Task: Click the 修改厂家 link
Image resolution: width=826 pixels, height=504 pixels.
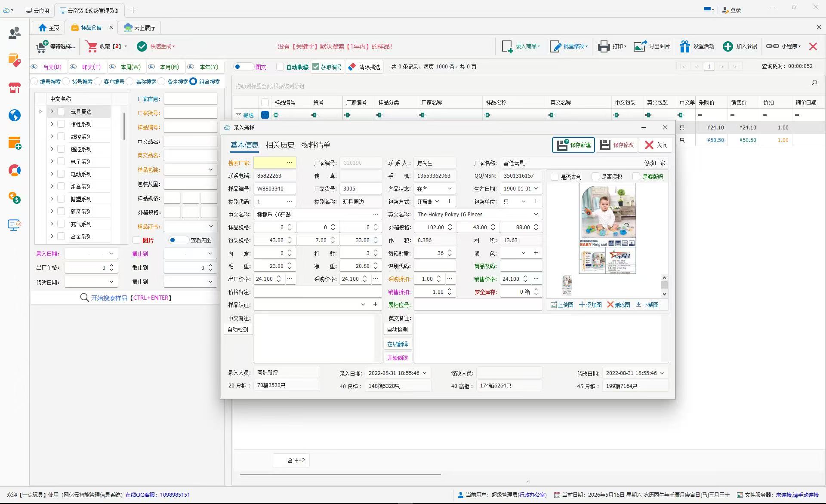Action: tap(654, 163)
